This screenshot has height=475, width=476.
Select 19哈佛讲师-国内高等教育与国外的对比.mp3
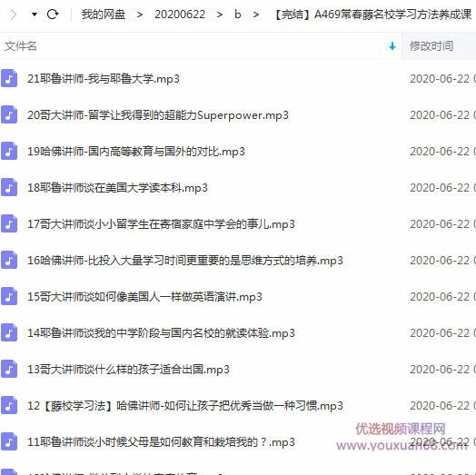pos(136,152)
